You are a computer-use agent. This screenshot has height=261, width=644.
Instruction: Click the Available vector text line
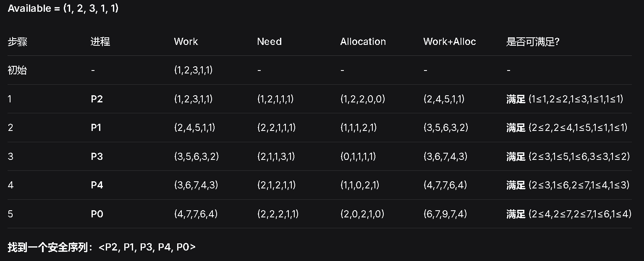click(63, 8)
